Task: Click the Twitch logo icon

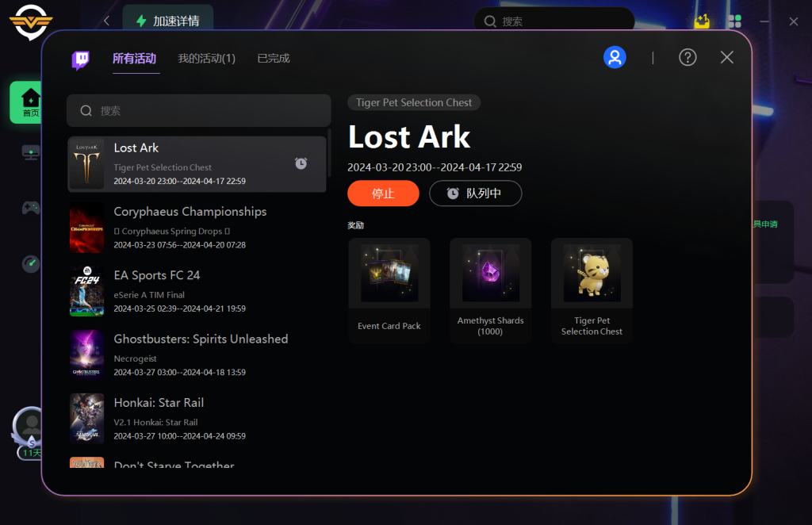Action: (80, 59)
